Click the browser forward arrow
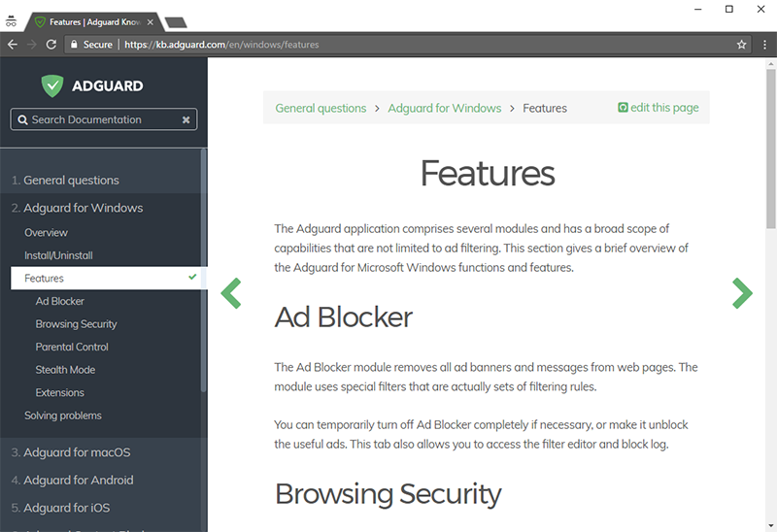Screen dimensions: 777x532 tap(32, 45)
